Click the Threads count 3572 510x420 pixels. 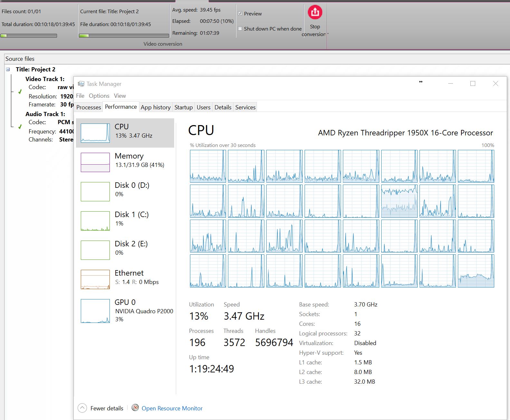(234, 342)
